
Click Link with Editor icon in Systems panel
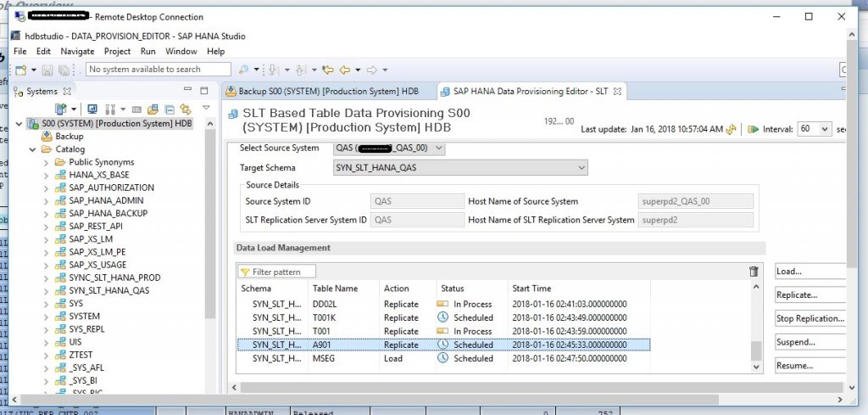[186, 109]
